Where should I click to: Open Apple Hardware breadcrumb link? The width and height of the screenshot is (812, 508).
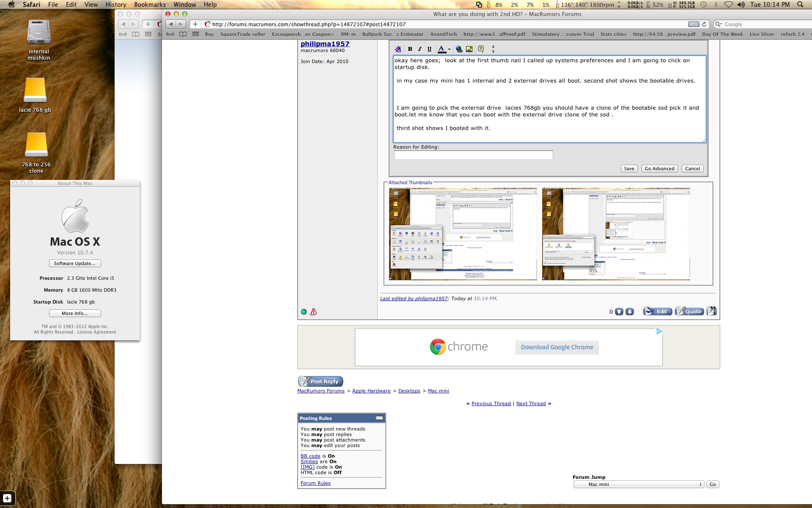tap(371, 391)
